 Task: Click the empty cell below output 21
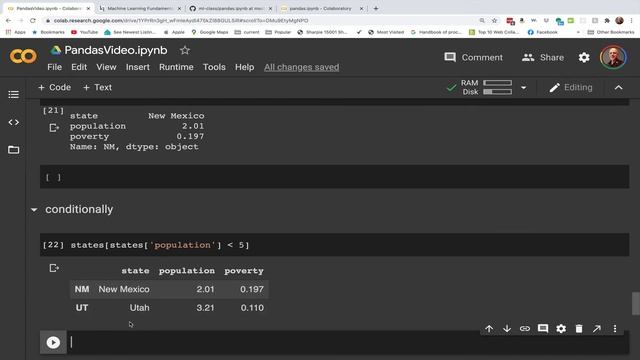pos(334,177)
